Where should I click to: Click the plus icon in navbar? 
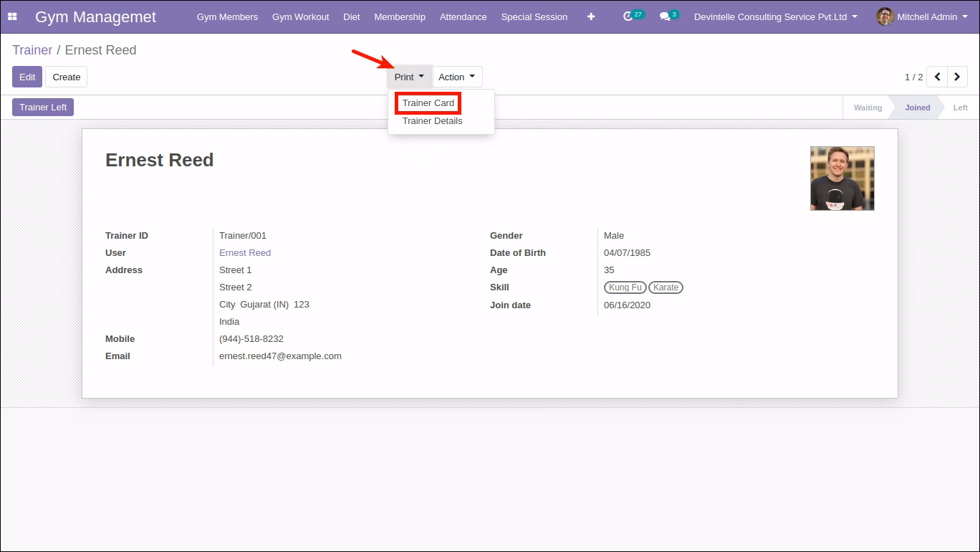coord(591,16)
